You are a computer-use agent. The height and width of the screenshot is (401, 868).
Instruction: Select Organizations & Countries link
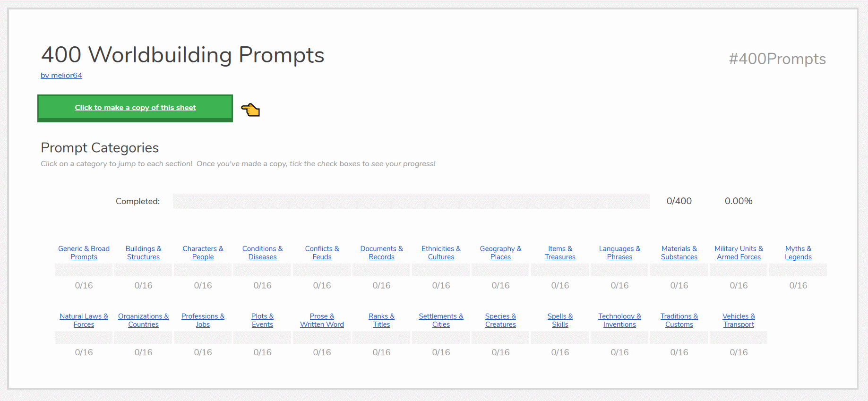click(x=143, y=320)
